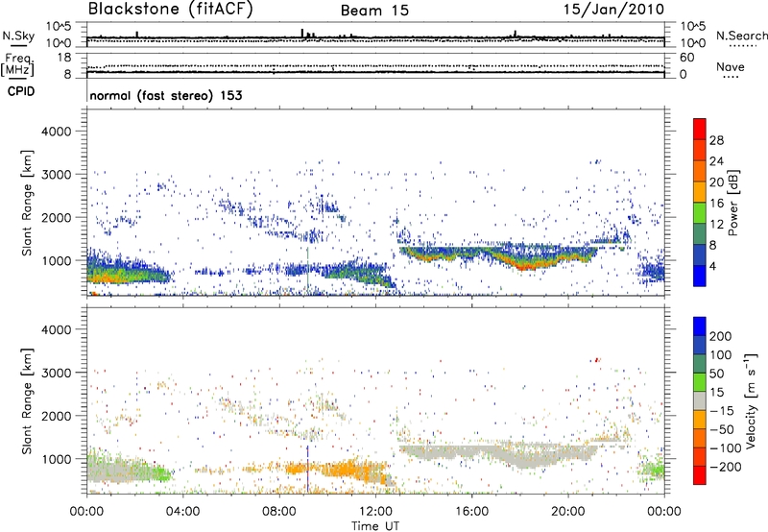The height and width of the screenshot is (532, 768).
Task: Click the 'Time UT' axis title
Action: (x=375, y=526)
